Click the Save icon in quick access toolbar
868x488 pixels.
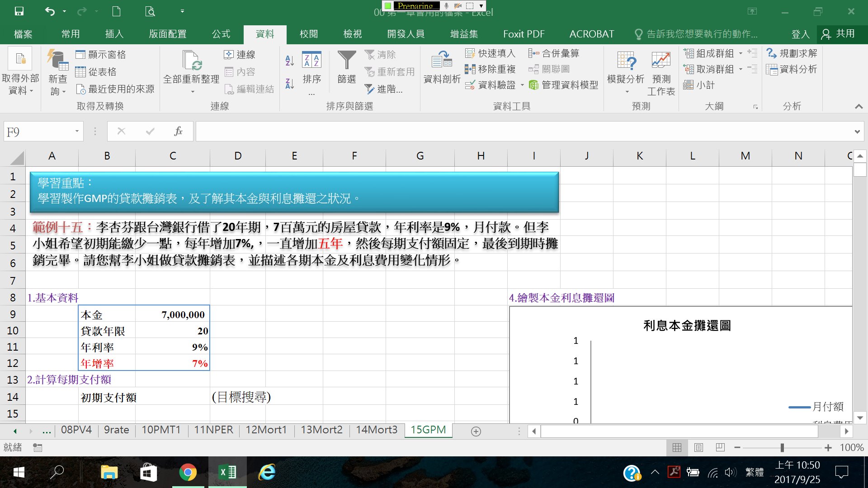click(x=19, y=11)
